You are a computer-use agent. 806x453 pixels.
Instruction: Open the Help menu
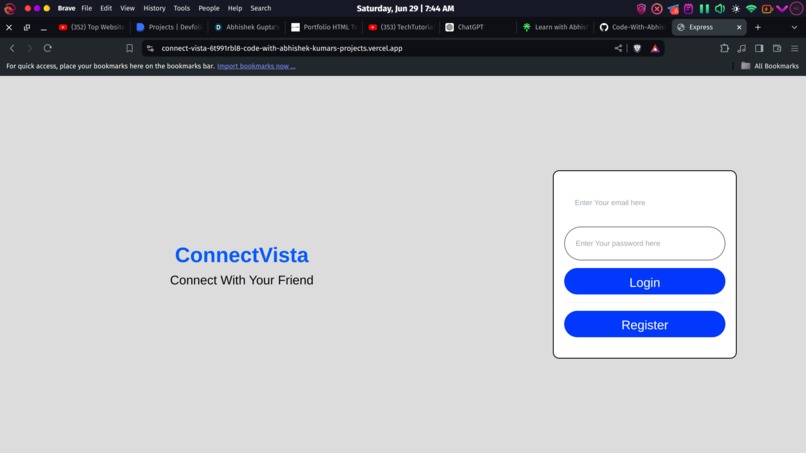(x=234, y=8)
